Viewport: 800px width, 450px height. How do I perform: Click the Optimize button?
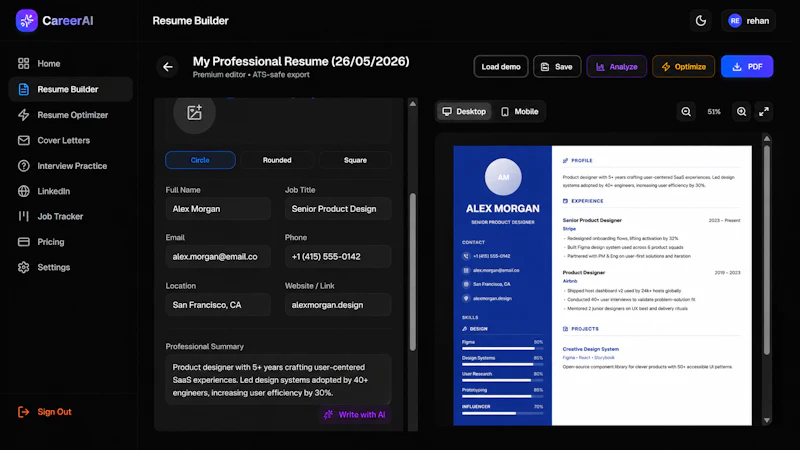coord(684,67)
